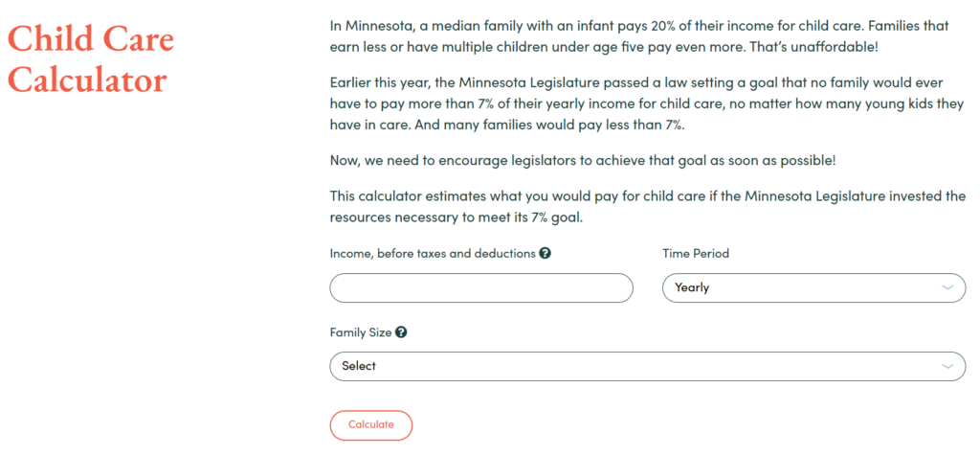Open the Time Period dropdown showing Yearly
980x456 pixels.
[x=813, y=287]
